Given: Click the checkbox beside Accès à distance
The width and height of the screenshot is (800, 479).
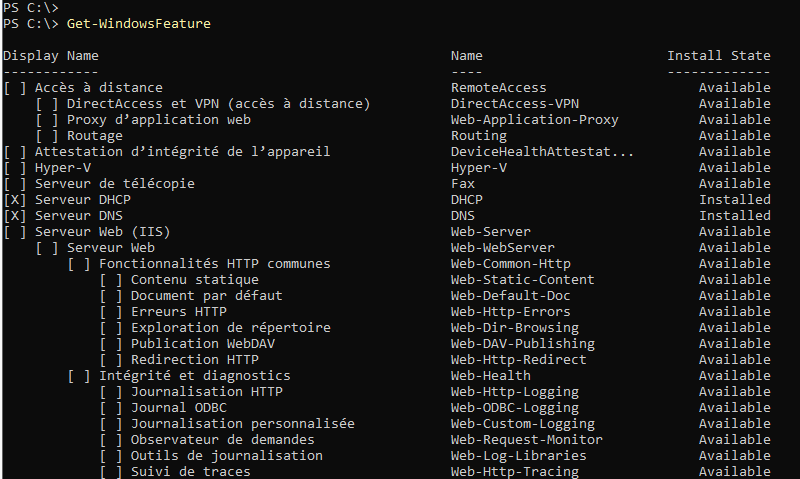Looking at the screenshot, I should pyautogui.click(x=15, y=88).
